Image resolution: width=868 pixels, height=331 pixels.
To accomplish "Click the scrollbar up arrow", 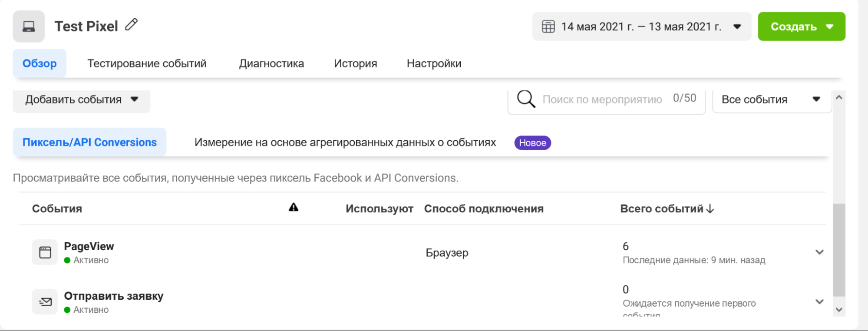I will [839, 97].
